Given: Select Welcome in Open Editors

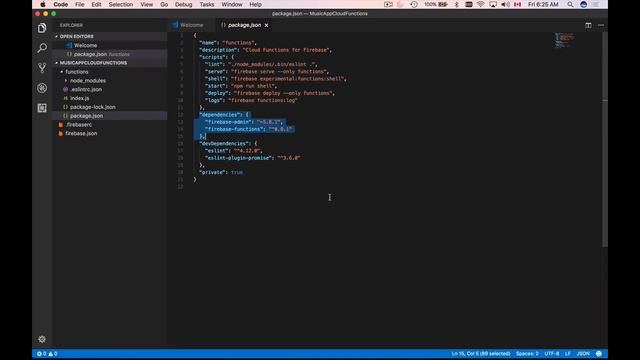Looking at the screenshot, I should click(85, 45).
